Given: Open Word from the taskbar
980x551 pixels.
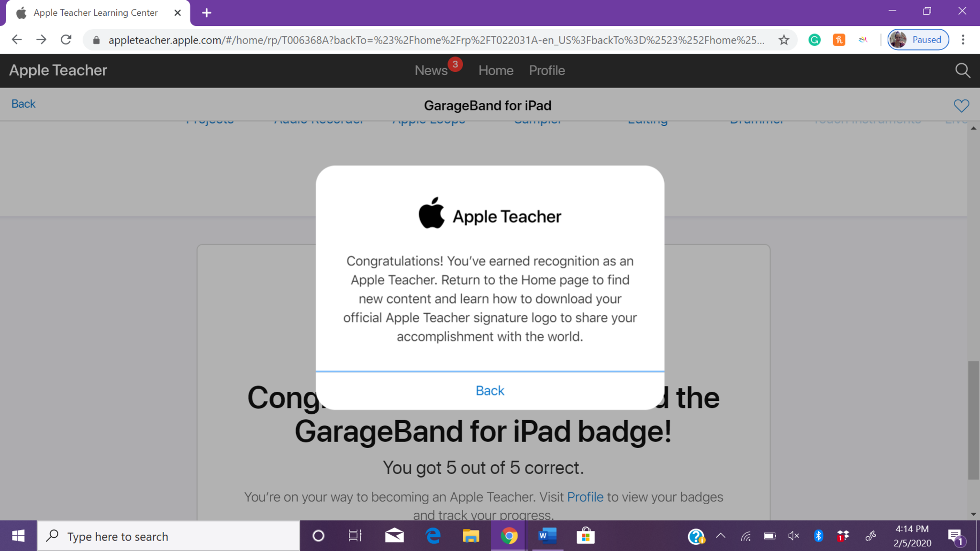Looking at the screenshot, I should (x=547, y=536).
